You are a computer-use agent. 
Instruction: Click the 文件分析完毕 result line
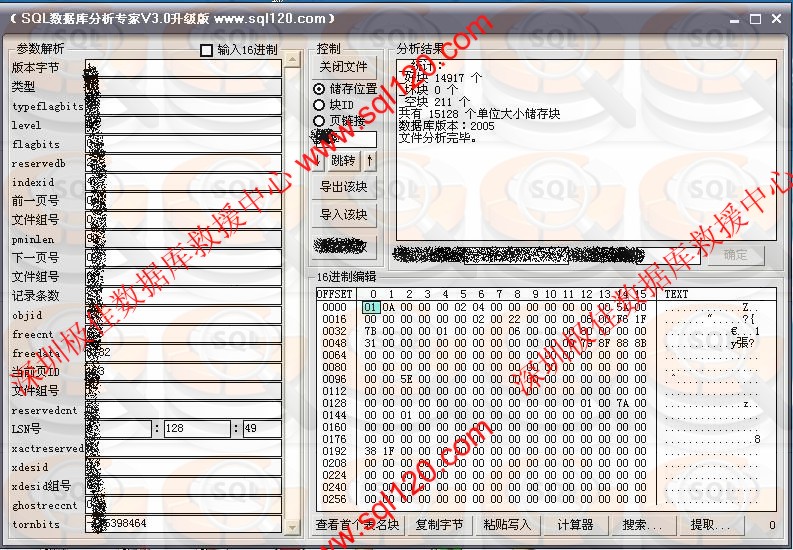(x=438, y=138)
